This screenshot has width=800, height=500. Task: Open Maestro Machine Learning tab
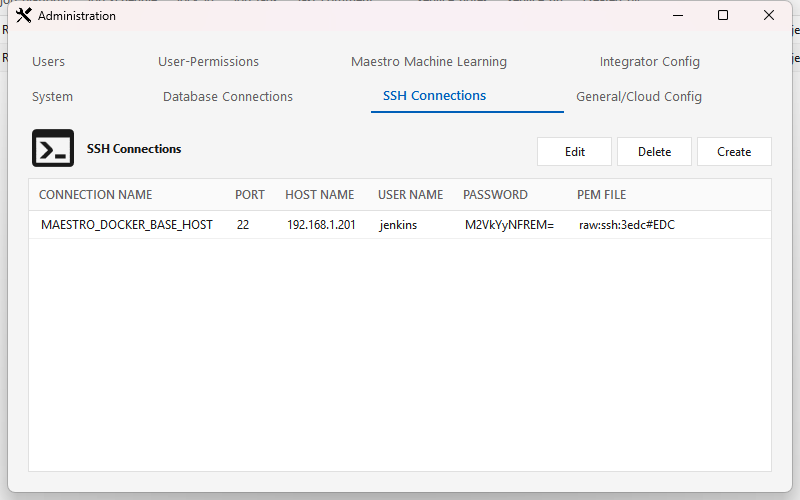coord(429,62)
